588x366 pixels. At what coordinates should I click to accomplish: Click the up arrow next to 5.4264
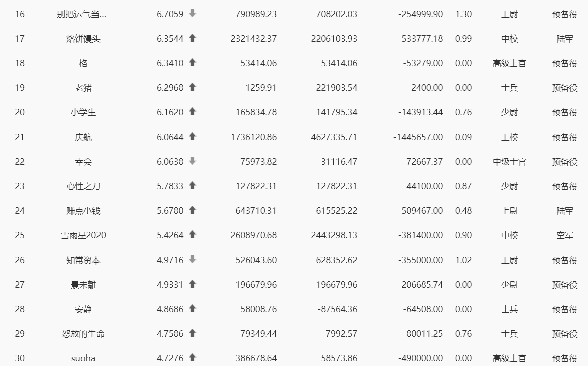192,235
